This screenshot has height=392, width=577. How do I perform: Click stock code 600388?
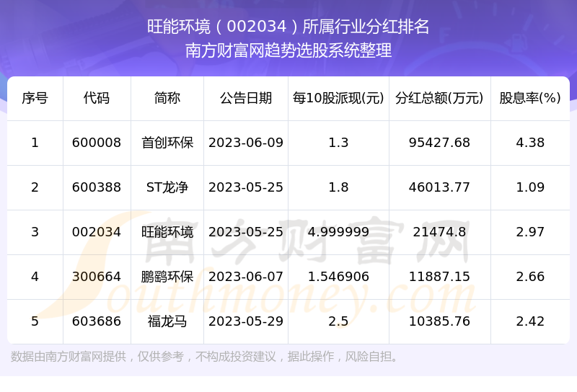click(x=97, y=187)
